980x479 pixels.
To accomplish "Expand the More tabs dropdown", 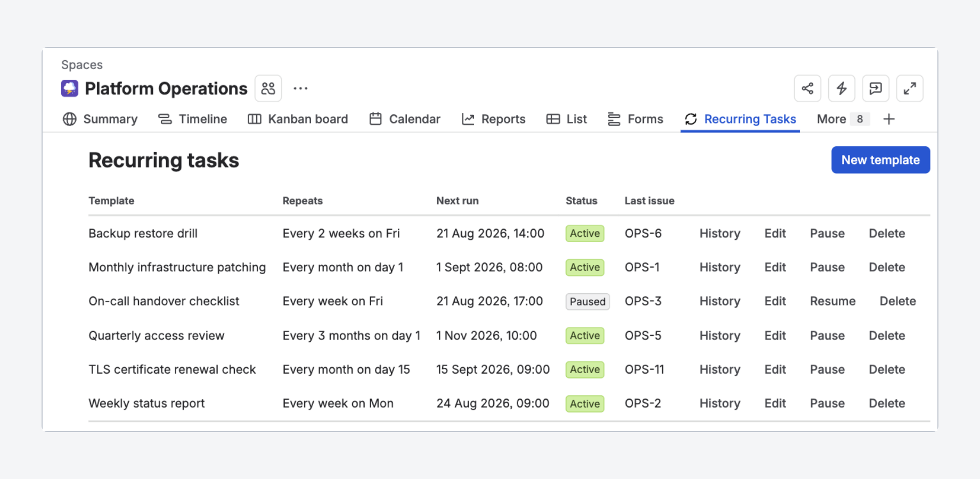I will (843, 119).
